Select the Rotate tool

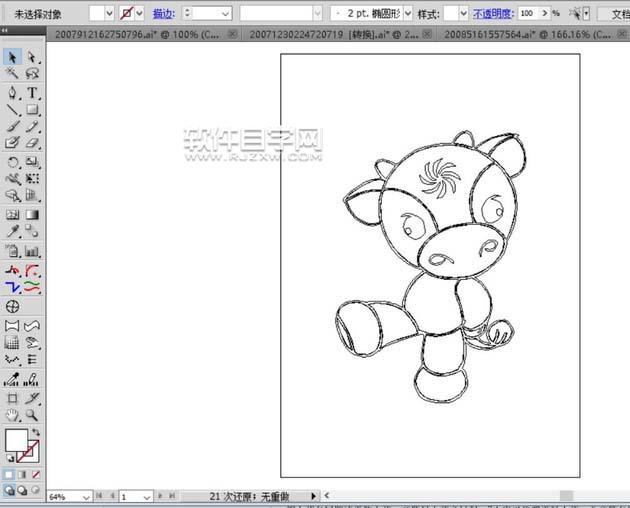tap(12, 162)
